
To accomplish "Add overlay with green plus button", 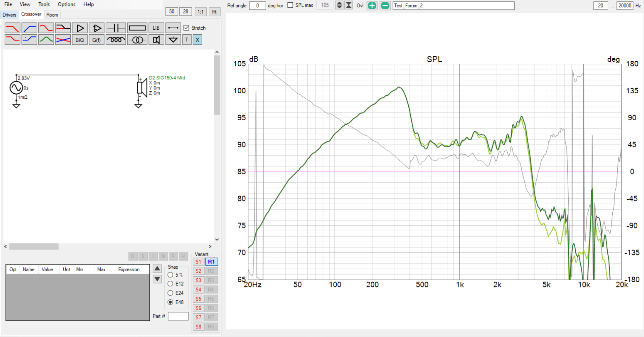I will pos(372,5).
